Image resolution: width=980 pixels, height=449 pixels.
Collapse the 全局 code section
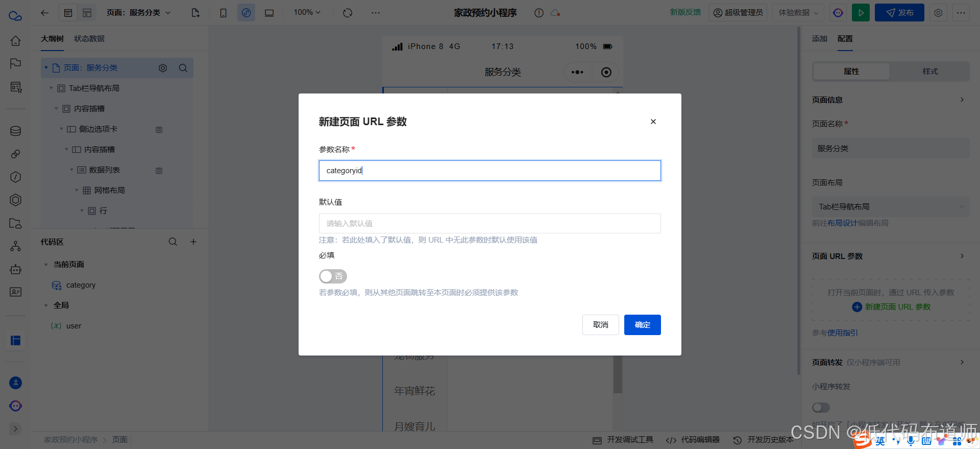(x=46, y=305)
